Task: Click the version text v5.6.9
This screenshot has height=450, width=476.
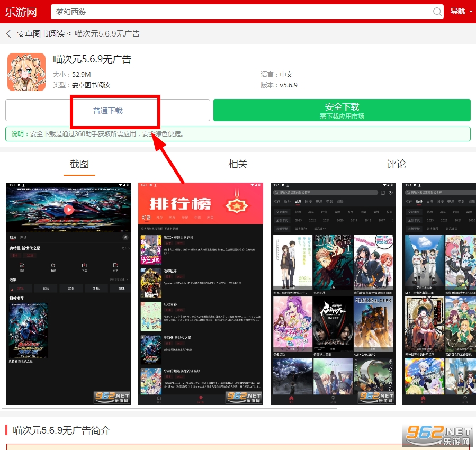Action: click(x=289, y=85)
